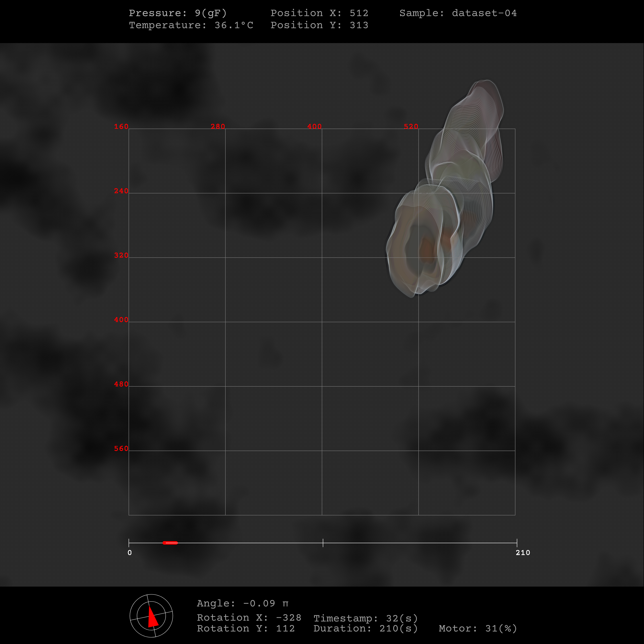Click the red timeline playhead marker

coord(170,543)
